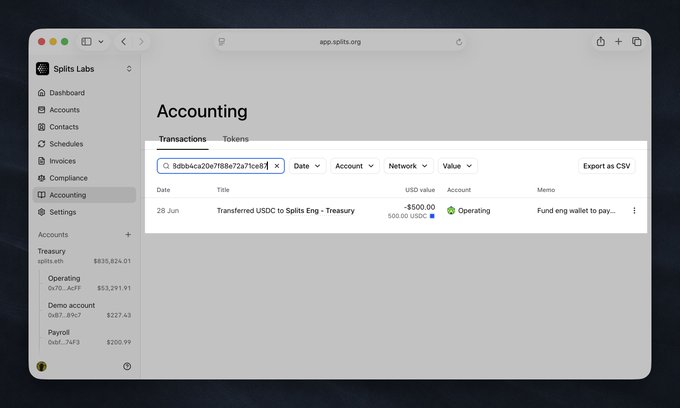Click the Memo column header

[546, 190]
